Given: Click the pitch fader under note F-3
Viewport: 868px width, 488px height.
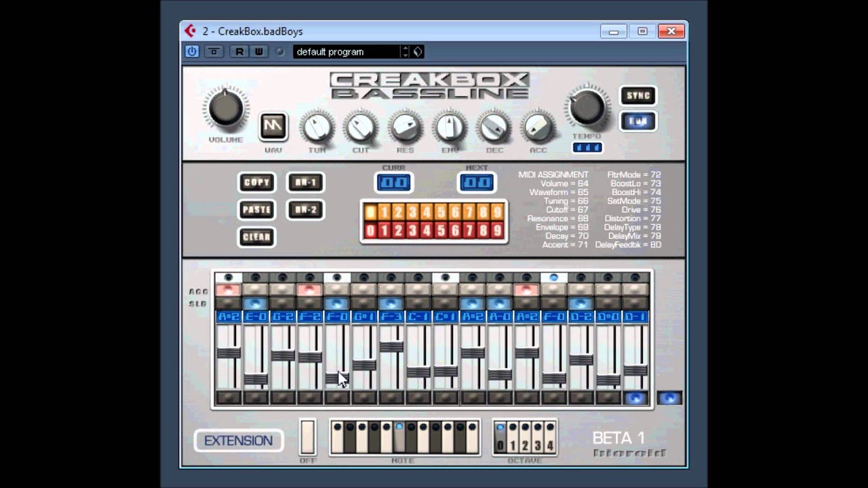Looking at the screenshot, I should (x=391, y=347).
